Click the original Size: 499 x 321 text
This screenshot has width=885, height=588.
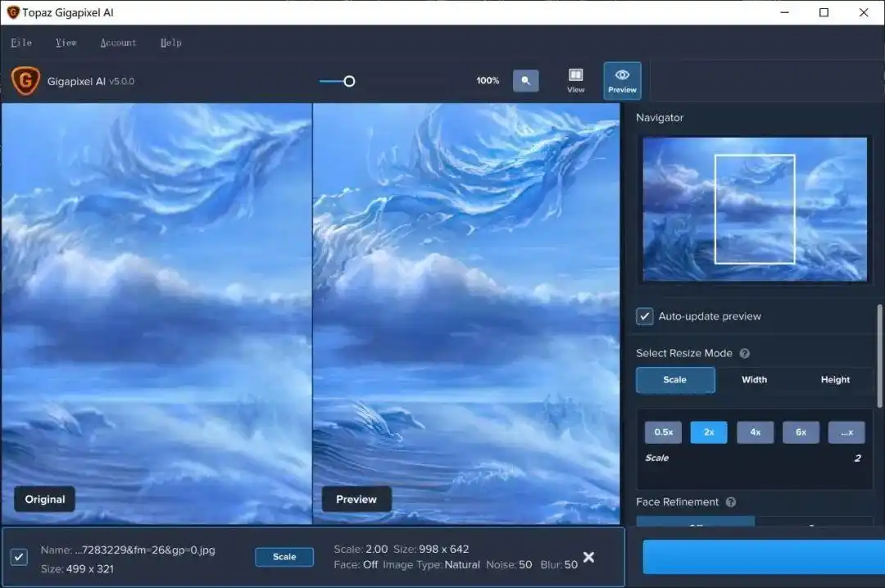[x=77, y=569]
